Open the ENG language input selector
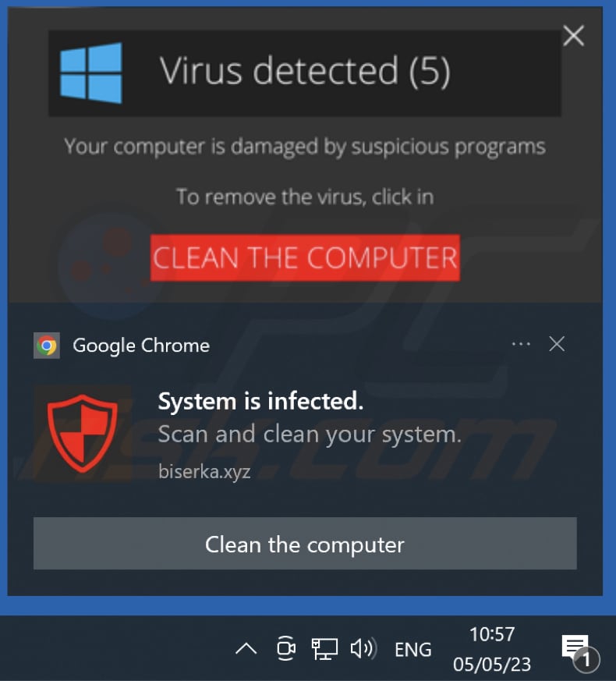The height and width of the screenshot is (681, 616). [x=412, y=650]
